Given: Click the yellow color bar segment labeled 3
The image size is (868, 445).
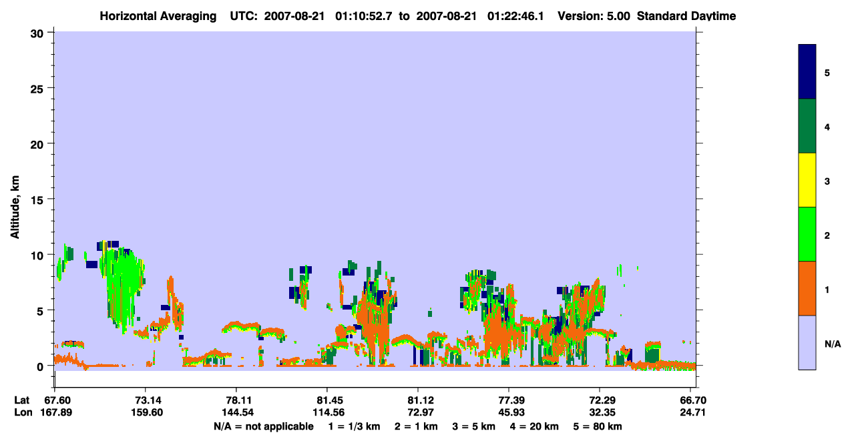Looking at the screenshot, I should point(807,180).
